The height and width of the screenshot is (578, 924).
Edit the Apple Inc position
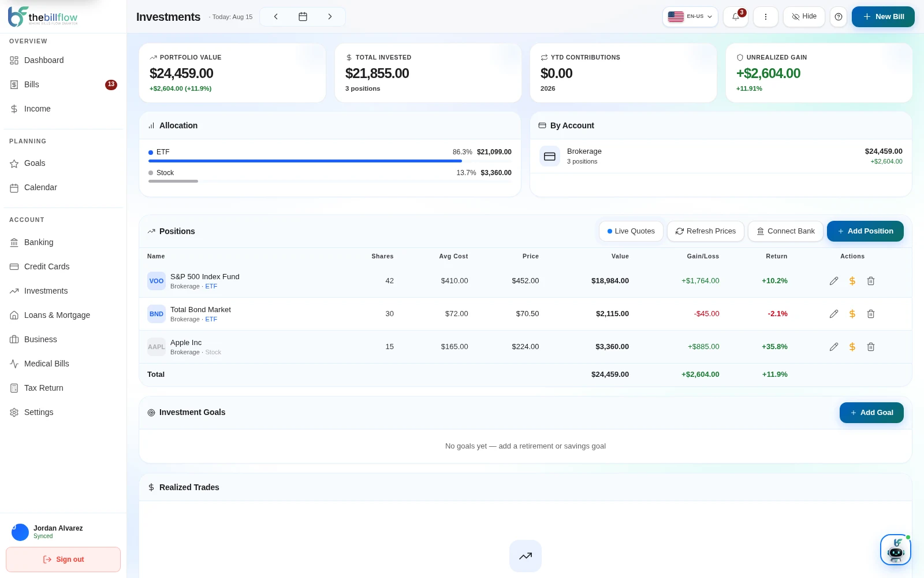(x=834, y=347)
